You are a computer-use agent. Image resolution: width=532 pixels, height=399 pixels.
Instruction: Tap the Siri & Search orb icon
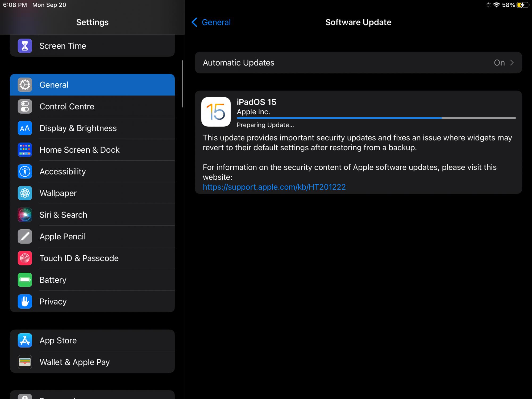pyautogui.click(x=25, y=215)
